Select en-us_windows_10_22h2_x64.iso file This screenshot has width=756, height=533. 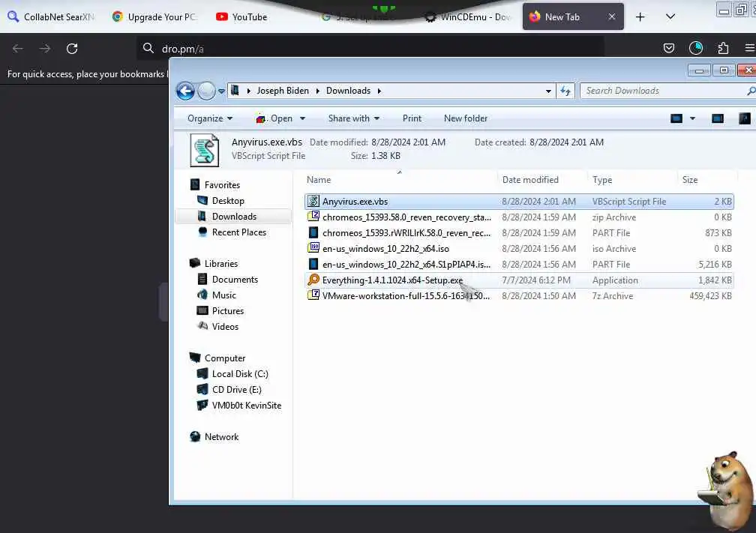coord(519,249)
